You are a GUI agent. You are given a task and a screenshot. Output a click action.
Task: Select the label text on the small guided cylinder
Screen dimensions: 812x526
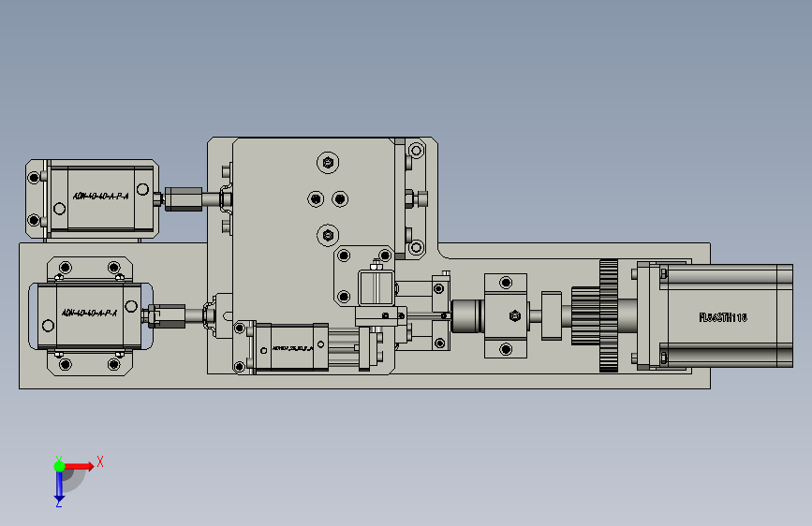coord(292,348)
